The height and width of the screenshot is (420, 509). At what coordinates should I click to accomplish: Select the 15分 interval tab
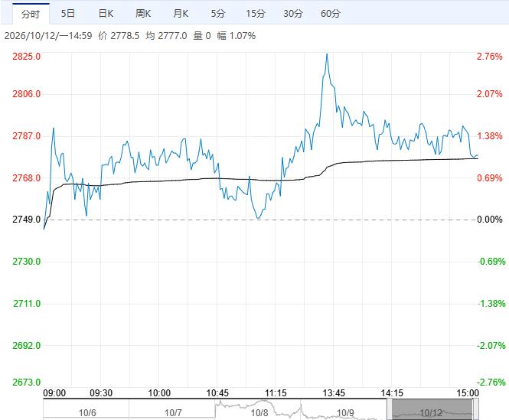click(256, 13)
